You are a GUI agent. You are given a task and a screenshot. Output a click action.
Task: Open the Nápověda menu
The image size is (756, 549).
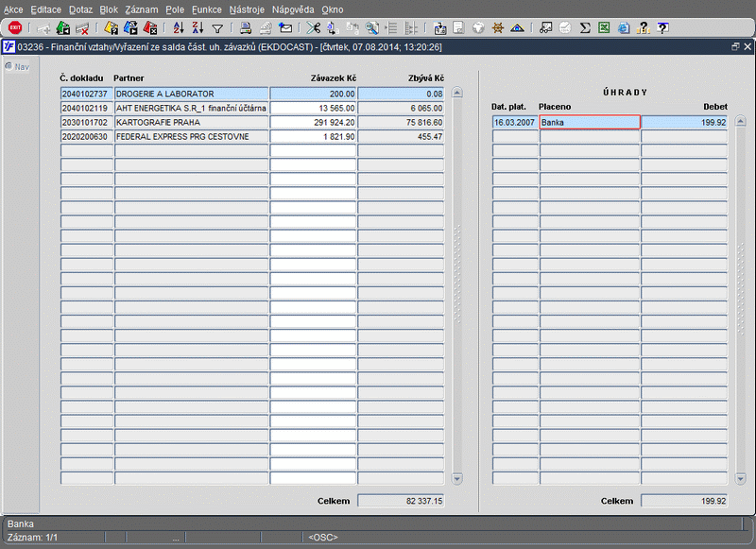(293, 9)
